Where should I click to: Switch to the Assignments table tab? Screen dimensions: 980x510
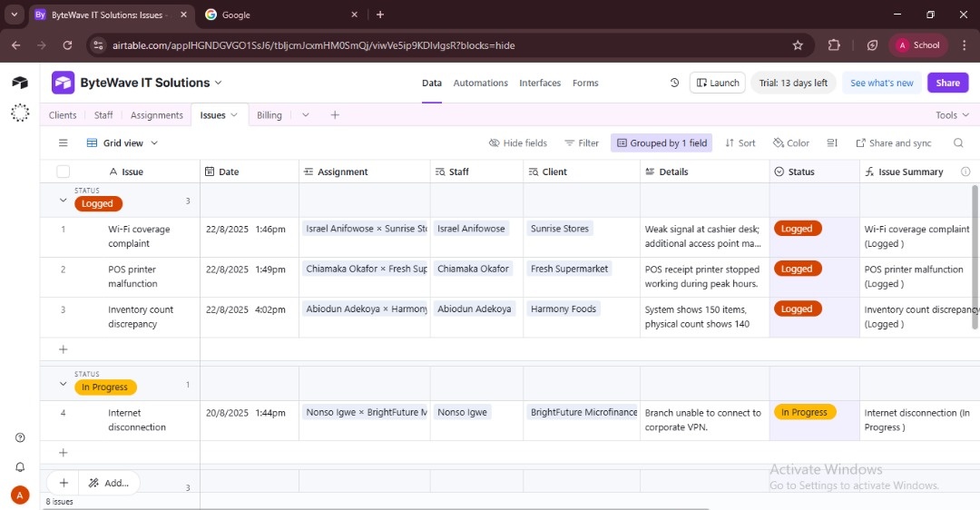(156, 115)
